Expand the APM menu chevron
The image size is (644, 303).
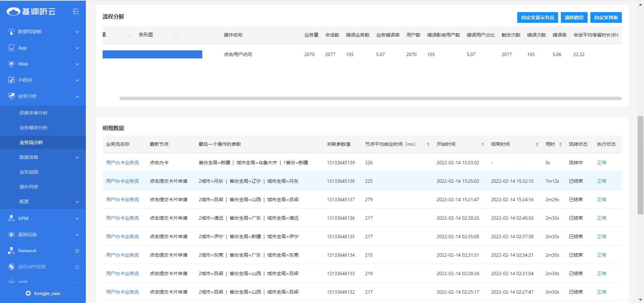pos(77,219)
